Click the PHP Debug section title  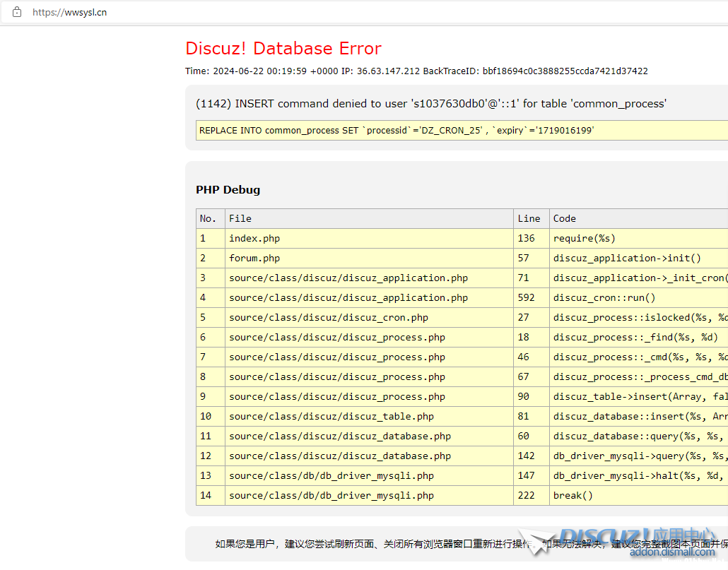tap(228, 189)
